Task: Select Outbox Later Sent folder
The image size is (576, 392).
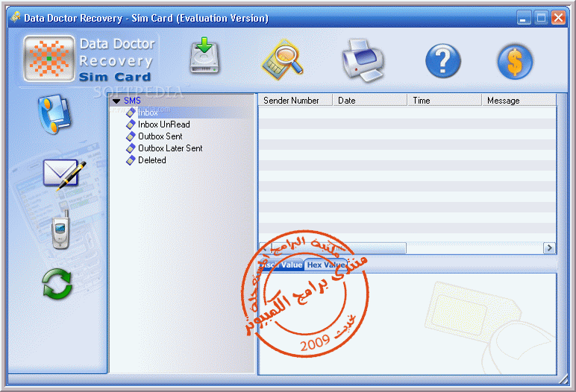Action: [x=170, y=148]
